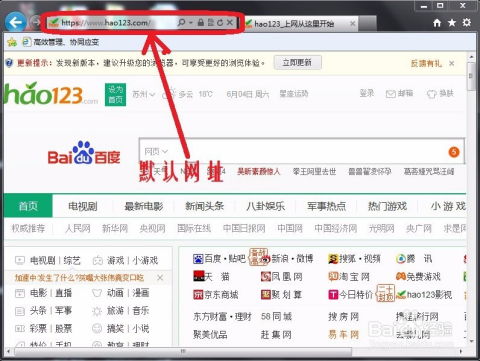This screenshot has height=361, width=480.
Task: Click the stop X icon in address bar
Action: 230,23
